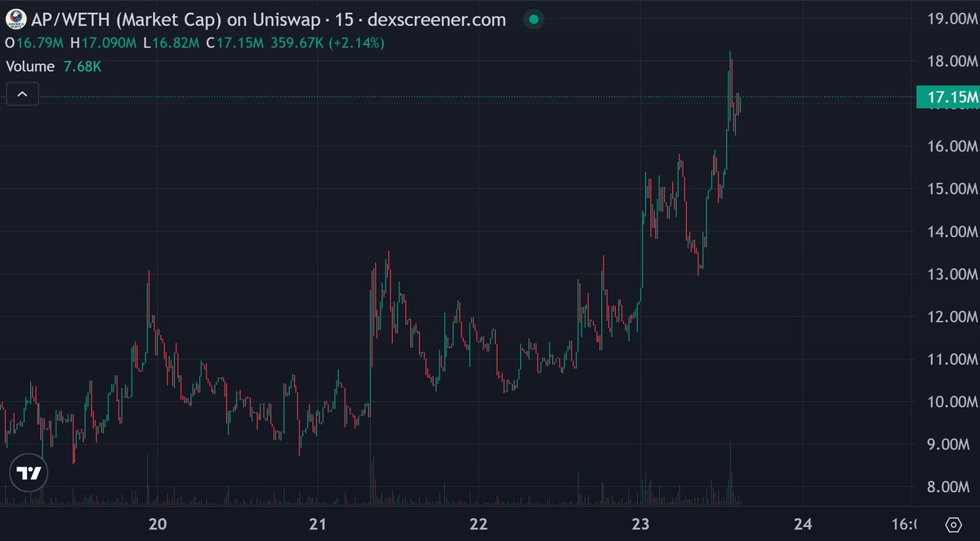This screenshot has width=980, height=541.
Task: Click the Volume indicator label
Action: coord(30,67)
